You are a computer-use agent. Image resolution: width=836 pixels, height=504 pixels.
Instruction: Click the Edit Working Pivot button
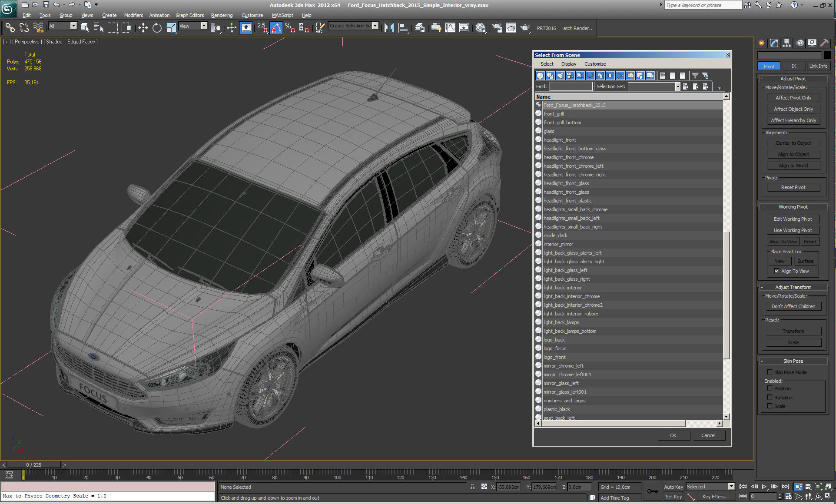point(793,219)
